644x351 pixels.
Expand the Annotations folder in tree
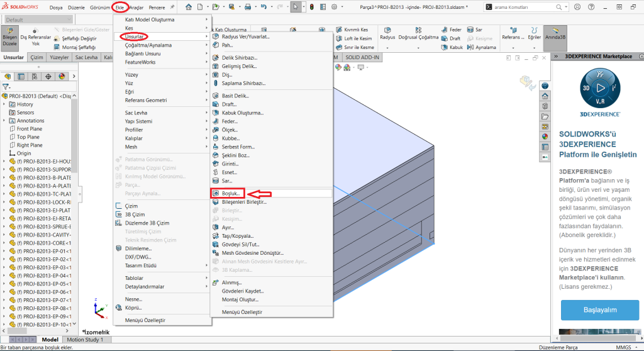pyautogui.click(x=4, y=121)
